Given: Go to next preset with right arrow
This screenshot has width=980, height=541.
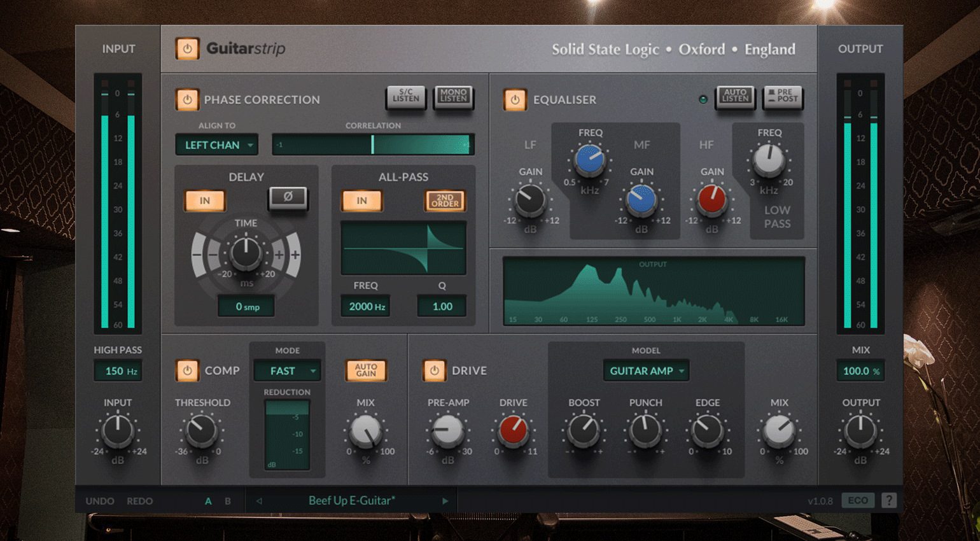Looking at the screenshot, I should coord(445,501).
